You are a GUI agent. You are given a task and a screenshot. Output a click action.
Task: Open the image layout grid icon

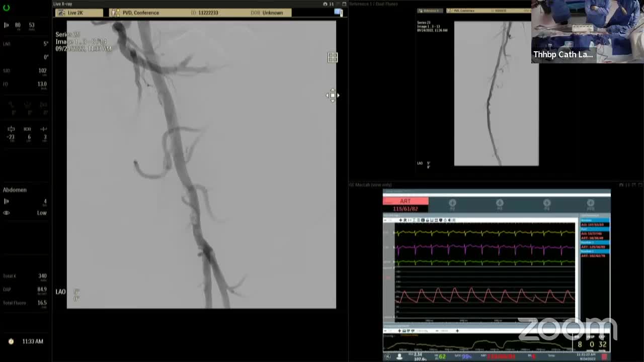tap(333, 58)
